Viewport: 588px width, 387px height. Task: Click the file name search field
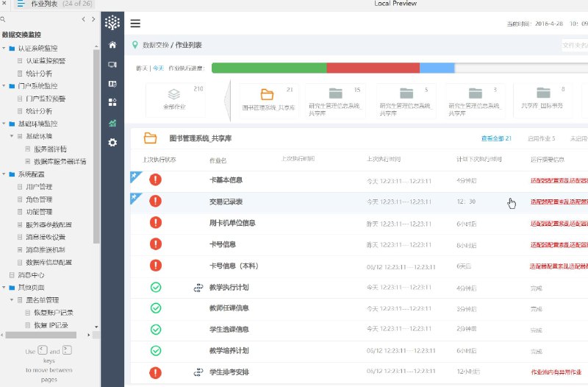pyautogui.click(x=575, y=45)
